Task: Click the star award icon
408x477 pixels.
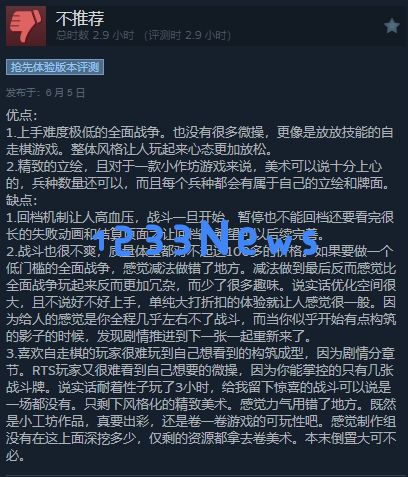Action: 392,26
